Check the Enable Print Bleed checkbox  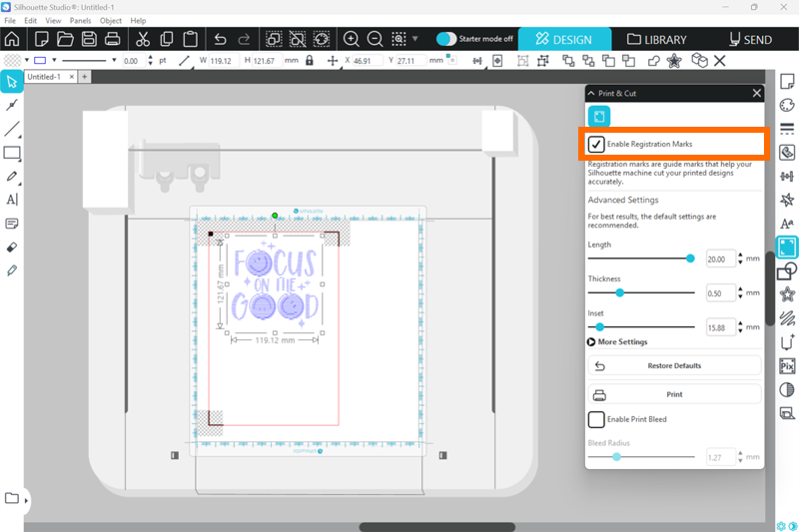[596, 419]
